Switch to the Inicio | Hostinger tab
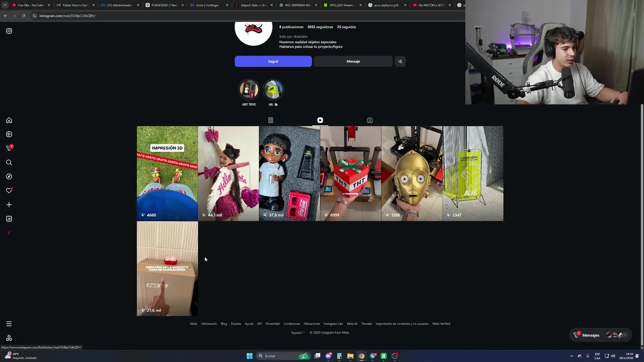644x362 pixels. pyautogui.click(x=208, y=5)
